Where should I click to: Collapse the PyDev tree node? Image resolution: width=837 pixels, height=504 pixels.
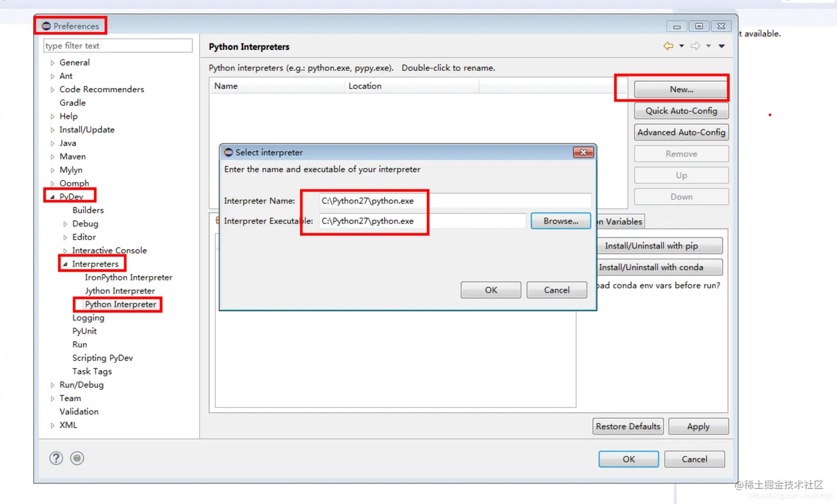[x=53, y=197]
